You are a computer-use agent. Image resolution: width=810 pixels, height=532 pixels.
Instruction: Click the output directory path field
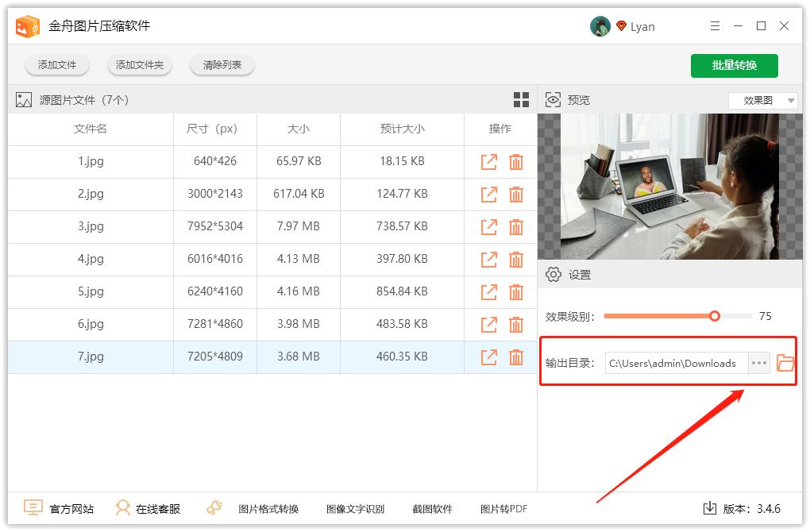(675, 362)
